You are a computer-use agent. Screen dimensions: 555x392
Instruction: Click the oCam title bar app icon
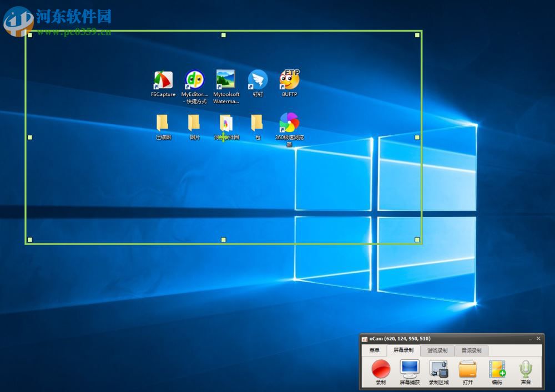click(x=365, y=339)
